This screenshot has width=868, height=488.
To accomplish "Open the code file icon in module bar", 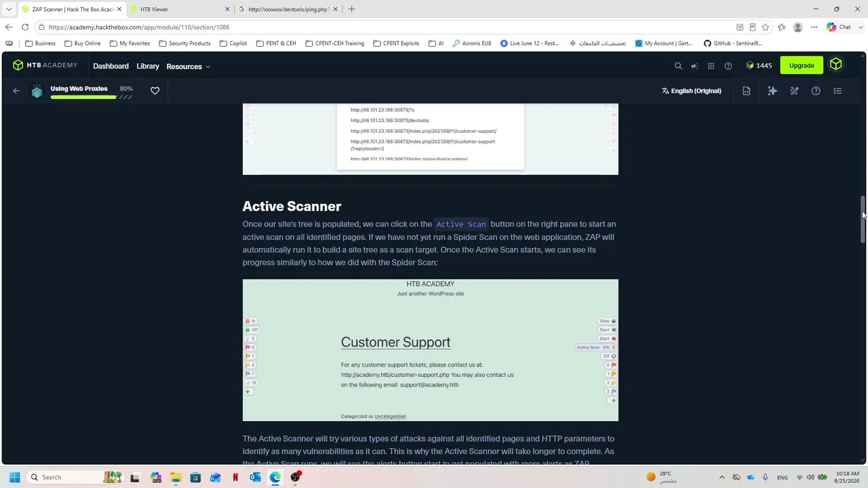I will click(x=746, y=91).
